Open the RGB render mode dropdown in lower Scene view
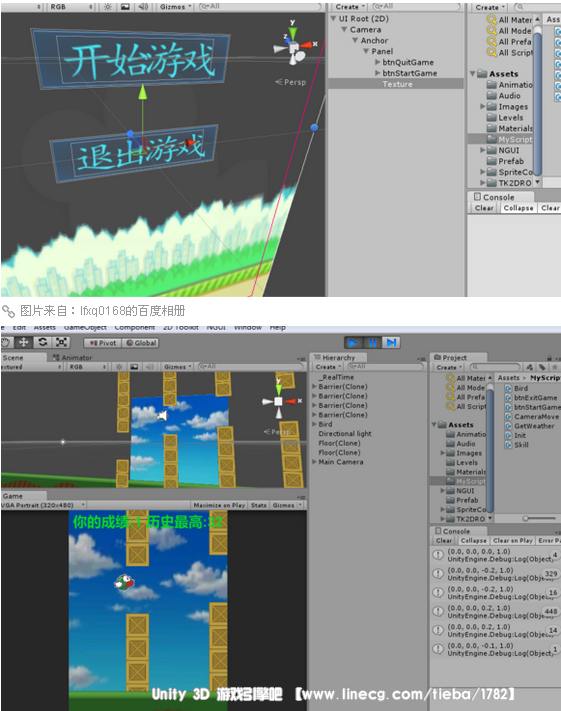The width and height of the screenshot is (561, 711). pos(88,367)
